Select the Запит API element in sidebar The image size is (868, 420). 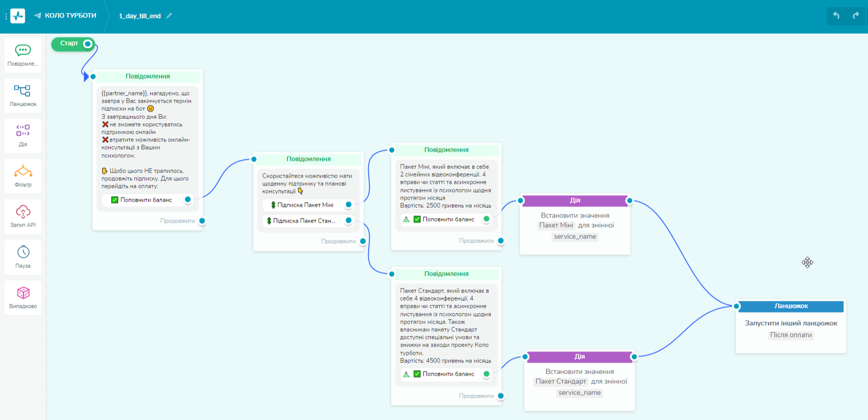23,217
